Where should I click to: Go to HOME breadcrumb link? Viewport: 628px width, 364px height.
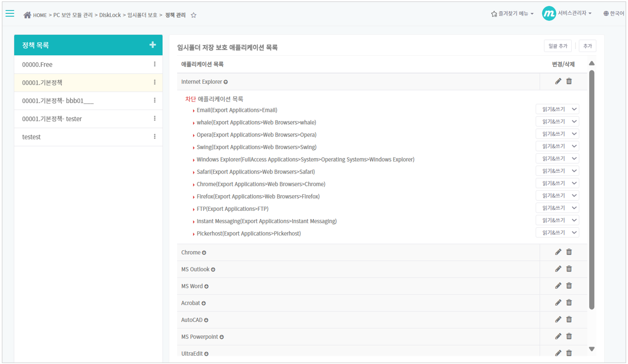[40, 15]
